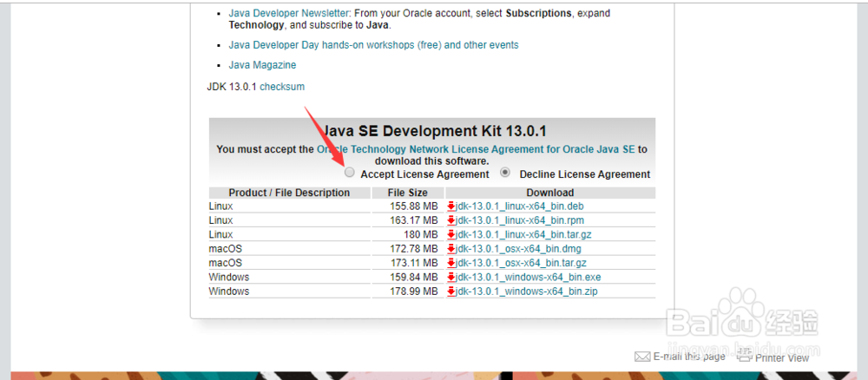
Task: Open the Oracle Technology Network License Agreement link
Action: point(476,149)
